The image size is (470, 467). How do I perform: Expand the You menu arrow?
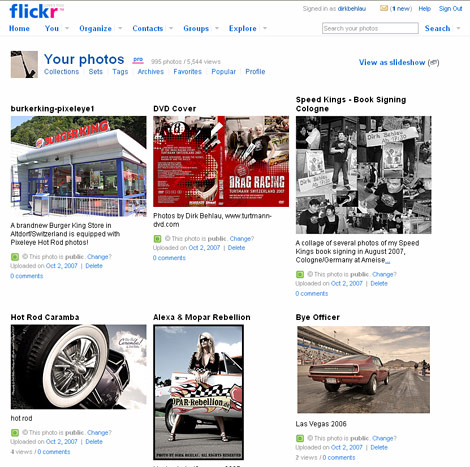[67, 28]
